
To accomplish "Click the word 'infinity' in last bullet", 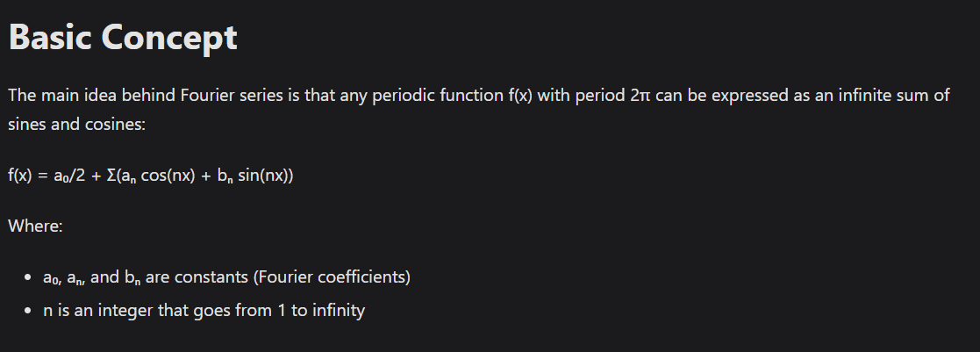I will coord(335,310).
